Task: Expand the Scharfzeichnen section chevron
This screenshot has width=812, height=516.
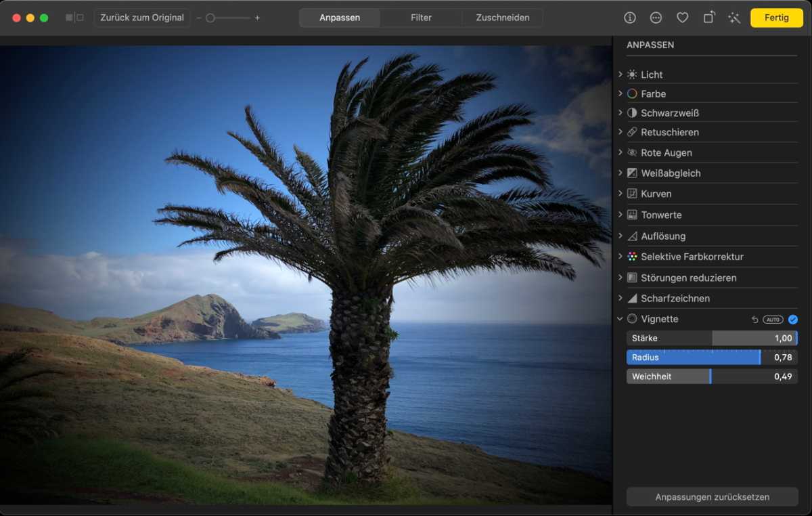Action: click(620, 298)
